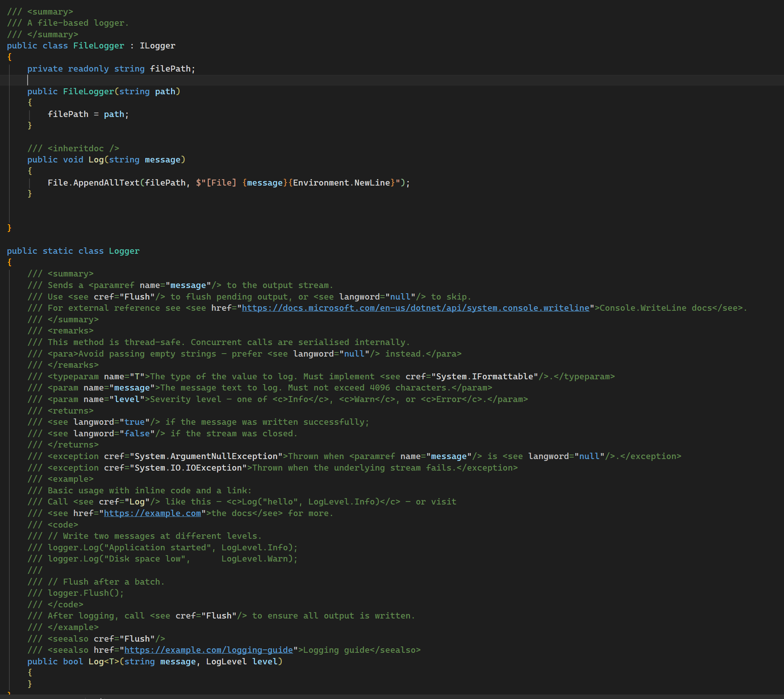Open the docs.microsoft.com console.writeline link
Screen dimensions: 784x699
point(415,308)
